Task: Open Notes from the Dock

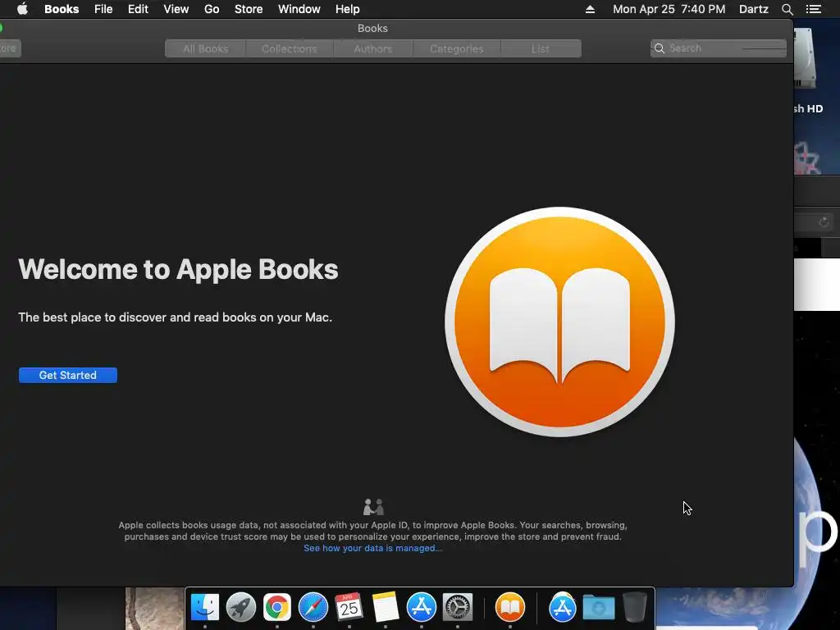Action: pos(386,607)
